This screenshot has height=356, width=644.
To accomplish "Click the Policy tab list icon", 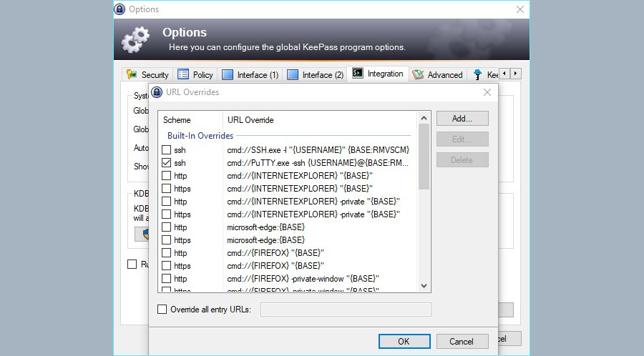I will click(182, 74).
